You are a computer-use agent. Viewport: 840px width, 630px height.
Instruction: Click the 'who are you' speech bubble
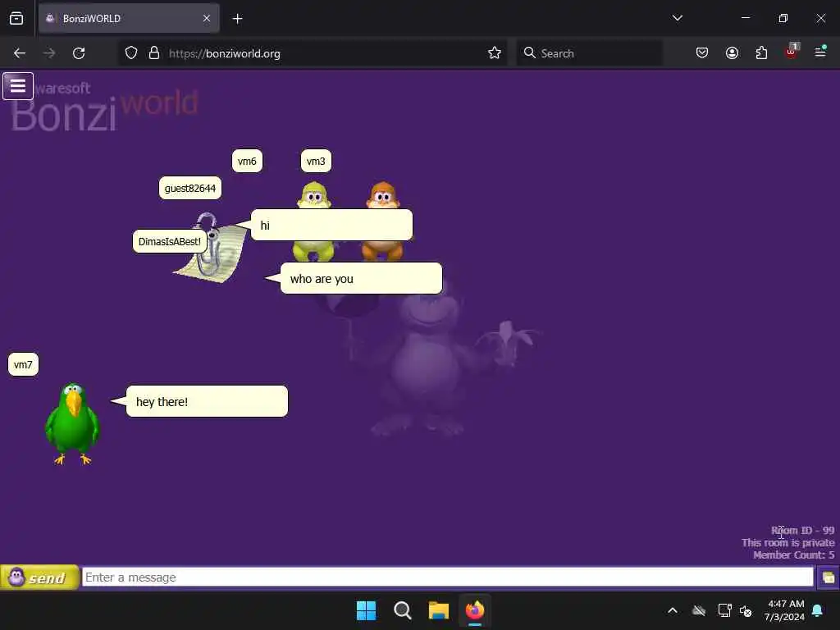point(361,279)
